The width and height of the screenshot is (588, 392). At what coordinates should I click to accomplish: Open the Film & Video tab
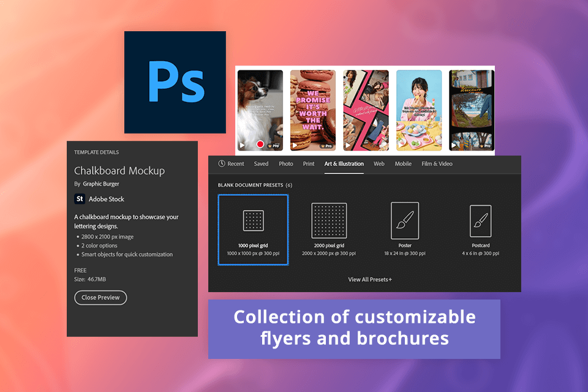(x=437, y=164)
